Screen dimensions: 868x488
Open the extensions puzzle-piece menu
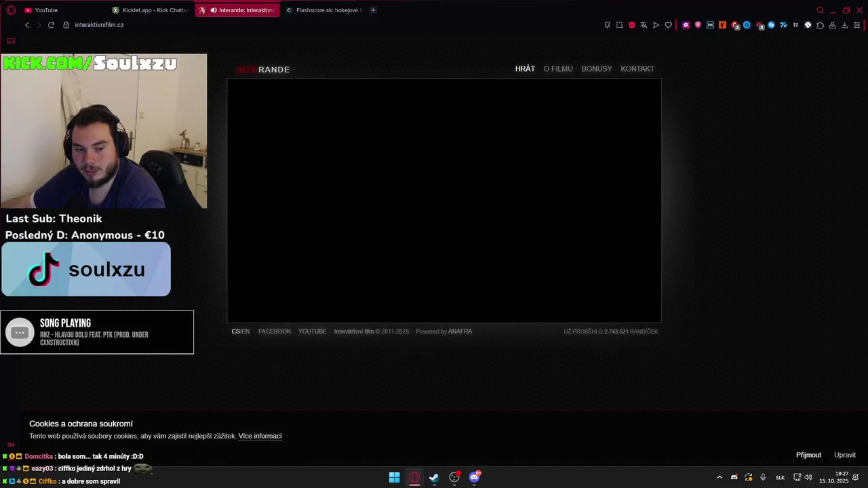[x=820, y=25]
